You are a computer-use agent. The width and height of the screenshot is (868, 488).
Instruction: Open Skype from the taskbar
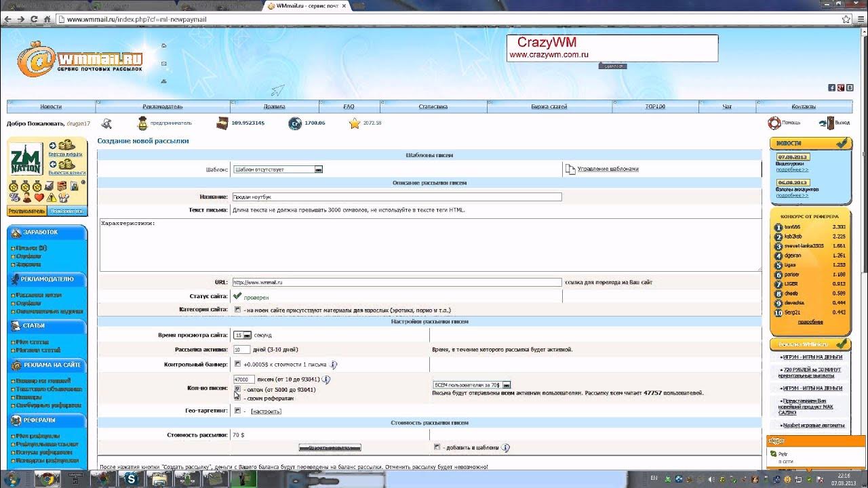(132, 479)
